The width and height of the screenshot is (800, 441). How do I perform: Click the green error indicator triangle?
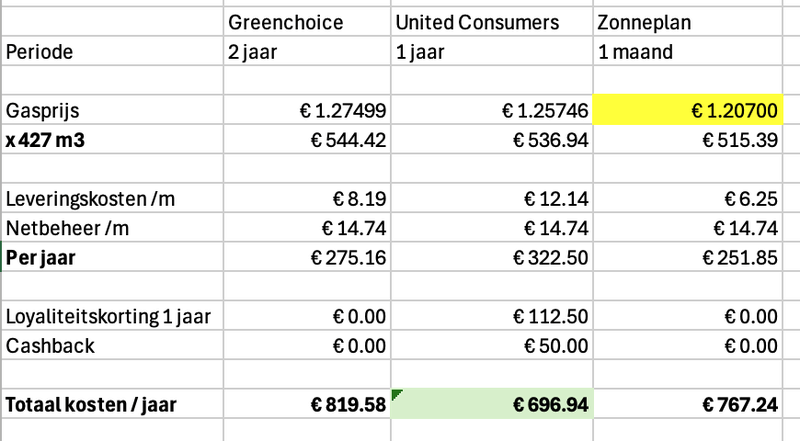click(396, 394)
